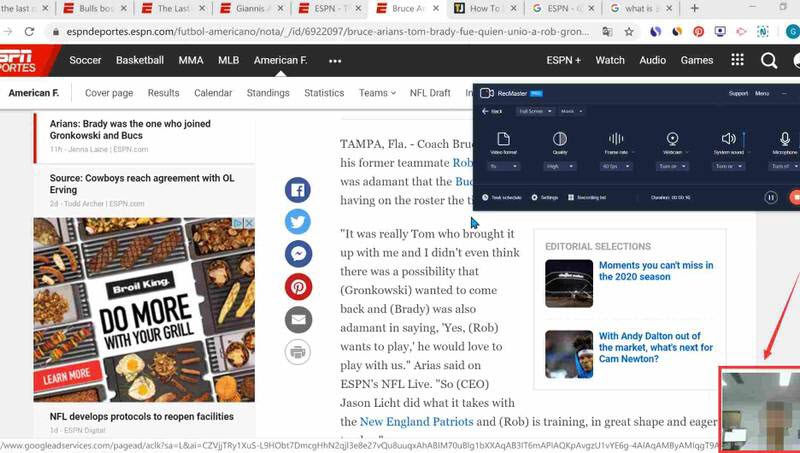Open NFL Draft subnav item
The height and width of the screenshot is (453, 800).
coord(430,93)
